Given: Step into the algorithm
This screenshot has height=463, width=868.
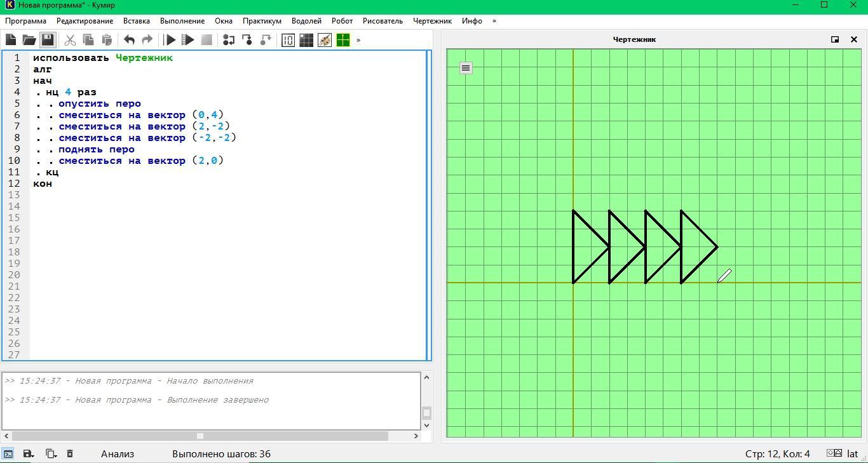Looking at the screenshot, I should [x=247, y=40].
